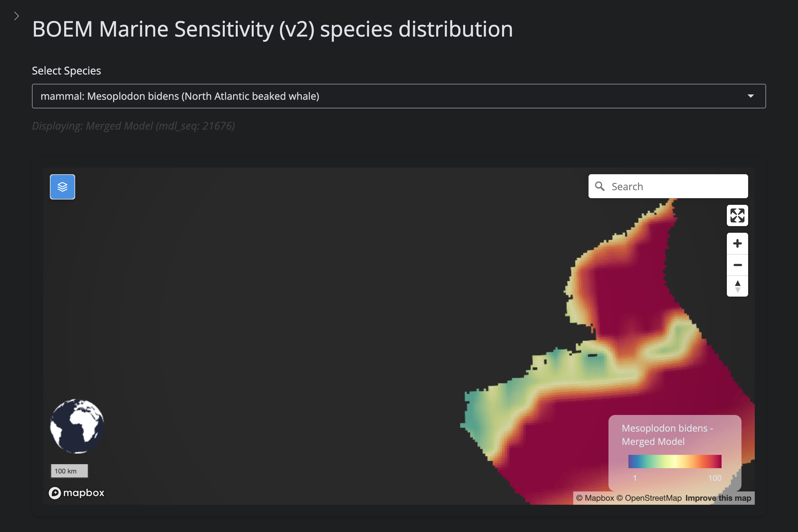Click the globe overview minimap
798x532 pixels.
77,426
